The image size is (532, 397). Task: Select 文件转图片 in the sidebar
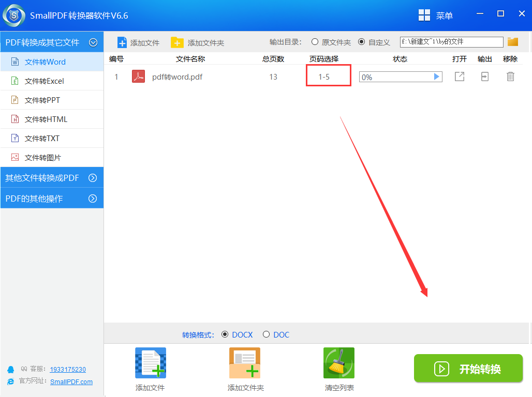(x=52, y=158)
